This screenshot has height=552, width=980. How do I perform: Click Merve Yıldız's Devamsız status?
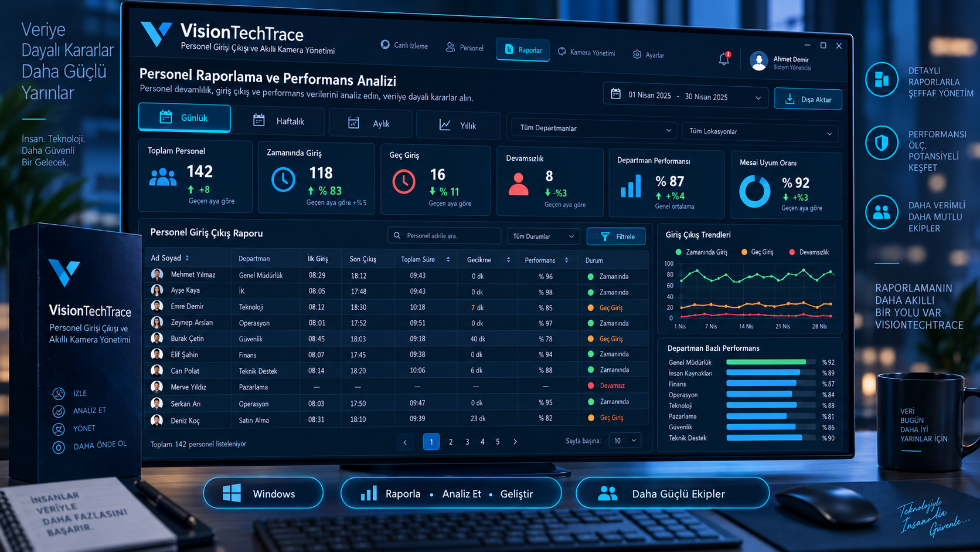click(606, 385)
